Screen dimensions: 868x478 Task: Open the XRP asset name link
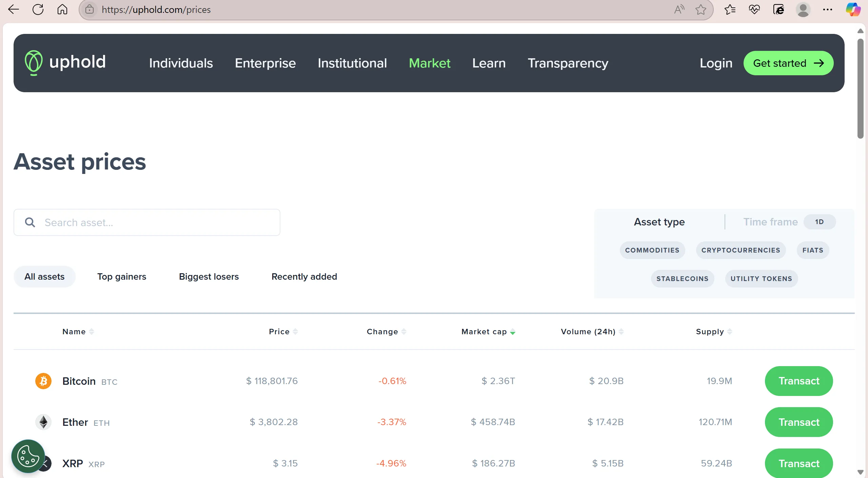click(73, 463)
